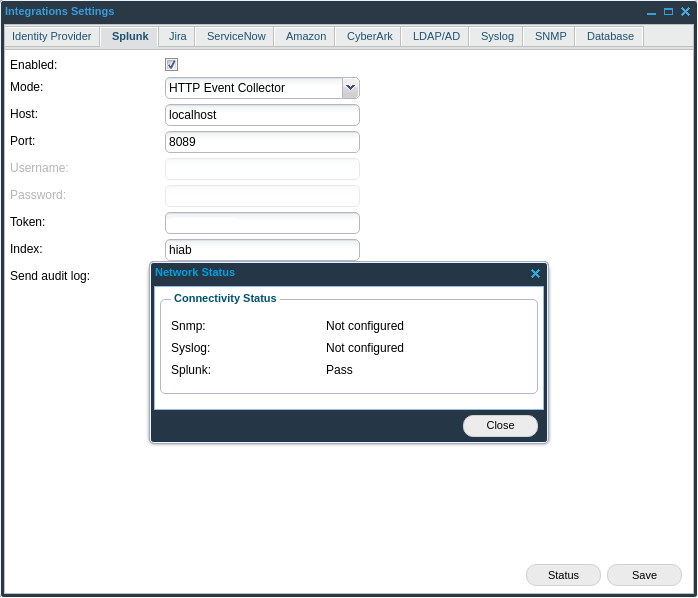
Task: Switch to the Database tab
Action: [x=610, y=36]
